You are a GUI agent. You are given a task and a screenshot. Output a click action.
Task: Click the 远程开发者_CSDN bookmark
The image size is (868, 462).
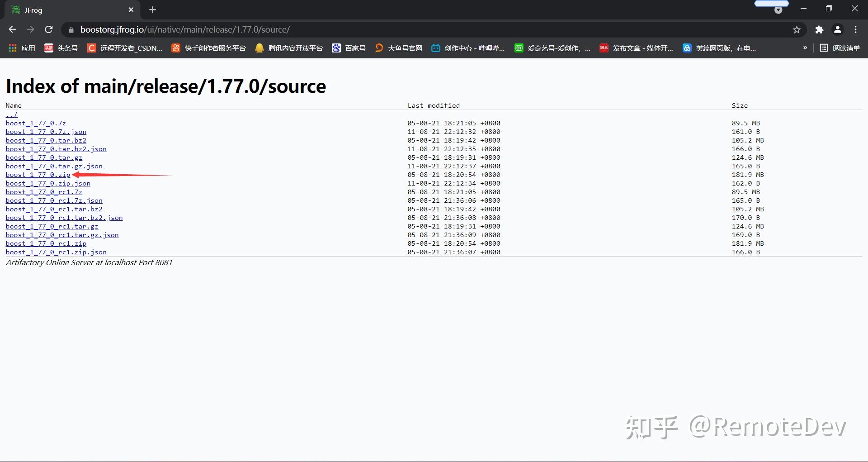[x=124, y=48]
